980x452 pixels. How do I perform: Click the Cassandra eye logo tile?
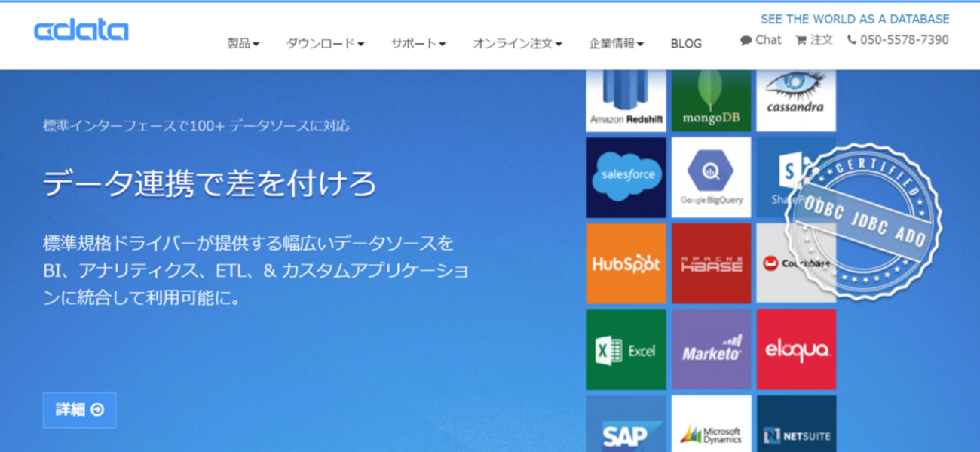tap(795, 101)
